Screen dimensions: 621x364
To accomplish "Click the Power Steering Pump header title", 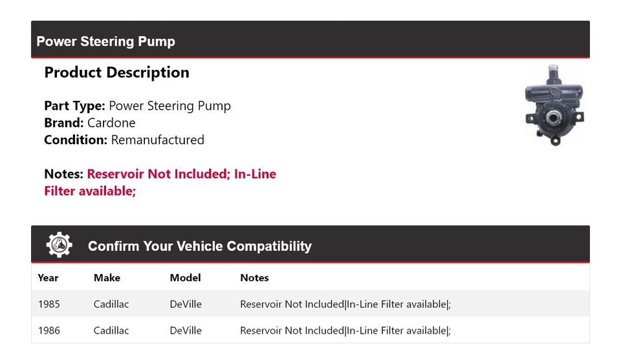I will [105, 41].
